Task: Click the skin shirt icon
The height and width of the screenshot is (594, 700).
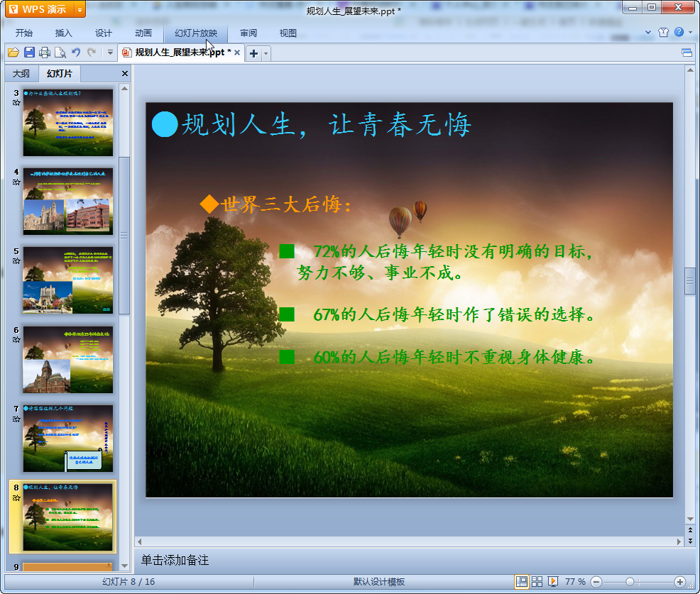Action: tap(663, 32)
